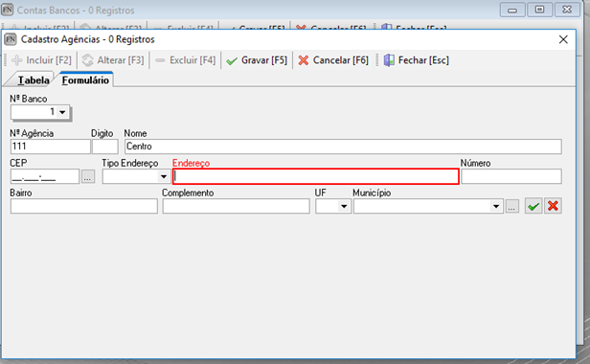Expand the Tipo Endereço dropdown
Viewport: 590px width, 364px height.
[164, 176]
